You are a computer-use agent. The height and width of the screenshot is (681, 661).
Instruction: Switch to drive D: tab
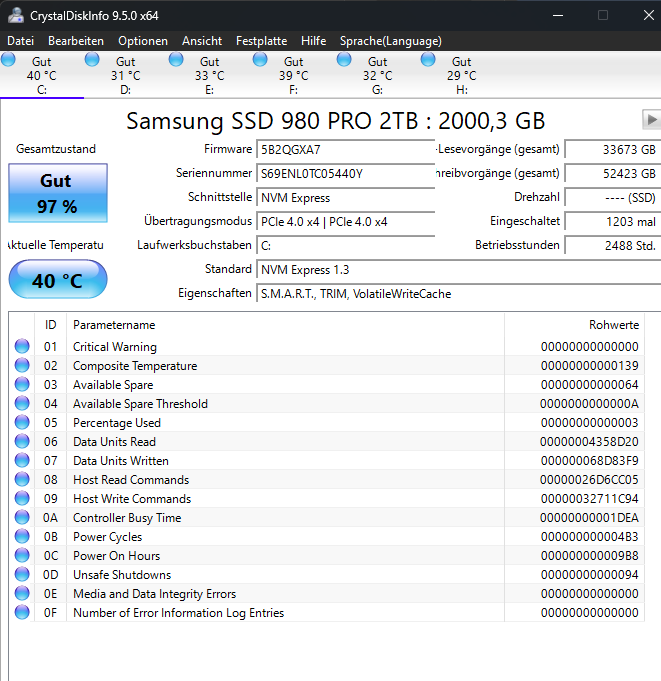click(126, 75)
